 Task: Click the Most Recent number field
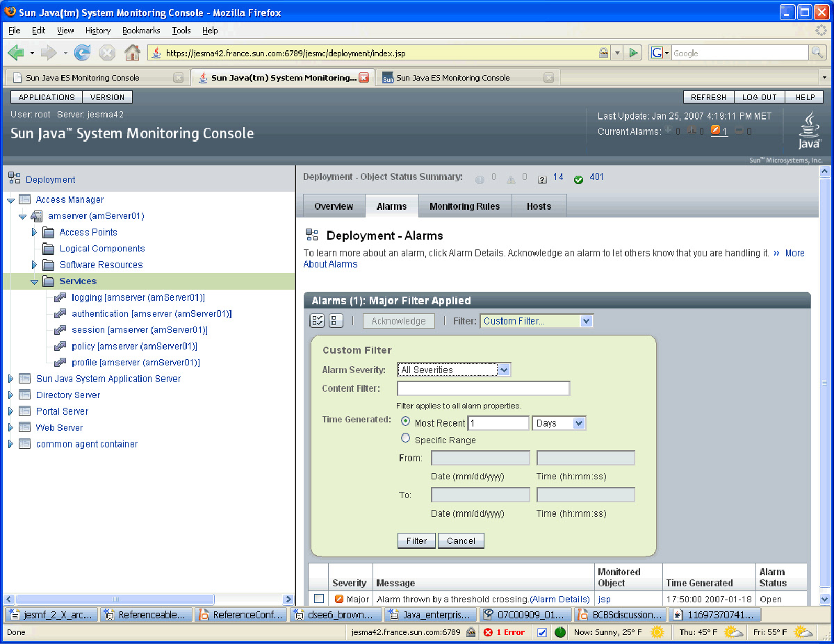click(498, 423)
